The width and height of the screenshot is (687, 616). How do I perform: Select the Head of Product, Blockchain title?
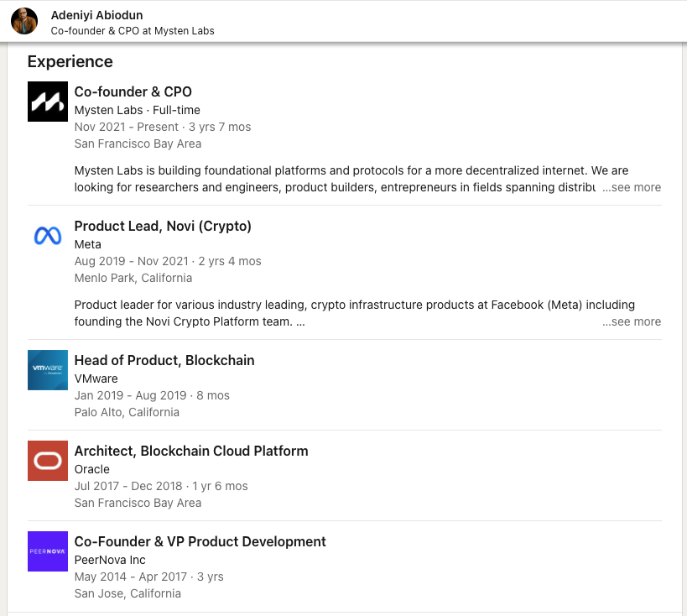(x=164, y=360)
